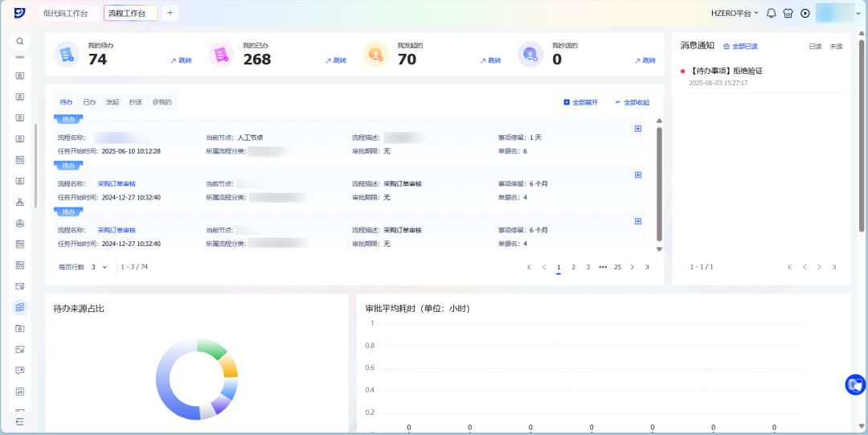
Task: Click the circular play icon in header
Action: (x=805, y=13)
